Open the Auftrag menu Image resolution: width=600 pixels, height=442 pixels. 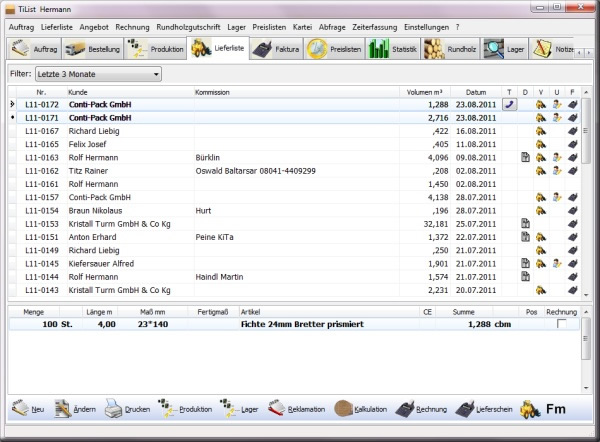tap(21, 27)
